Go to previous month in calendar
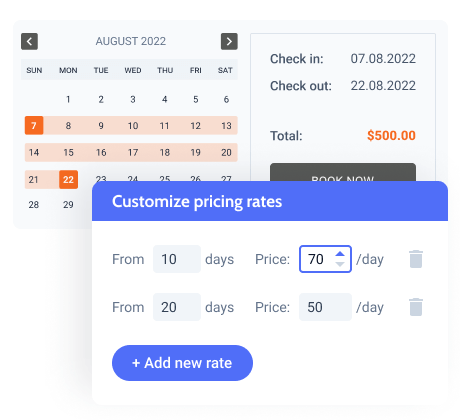 [x=29, y=41]
